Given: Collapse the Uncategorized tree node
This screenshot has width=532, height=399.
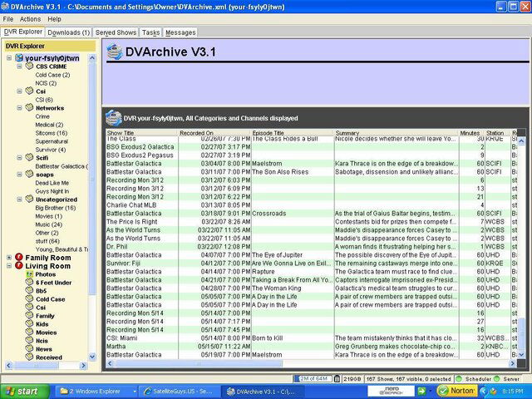Looking at the screenshot, I should 19,199.
